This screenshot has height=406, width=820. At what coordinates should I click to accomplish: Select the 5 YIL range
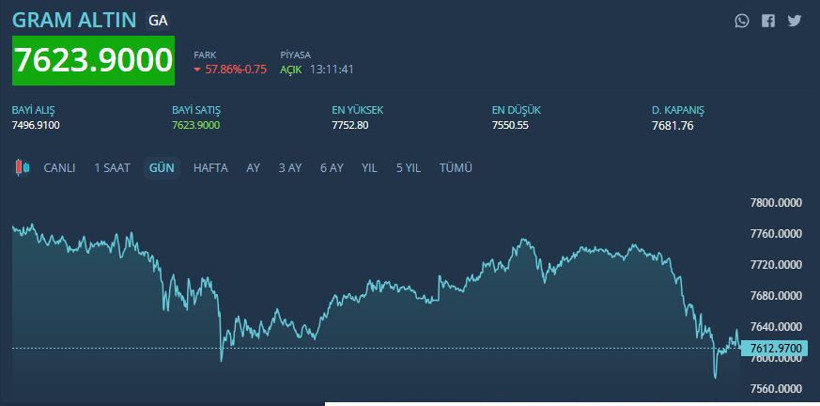tap(407, 168)
